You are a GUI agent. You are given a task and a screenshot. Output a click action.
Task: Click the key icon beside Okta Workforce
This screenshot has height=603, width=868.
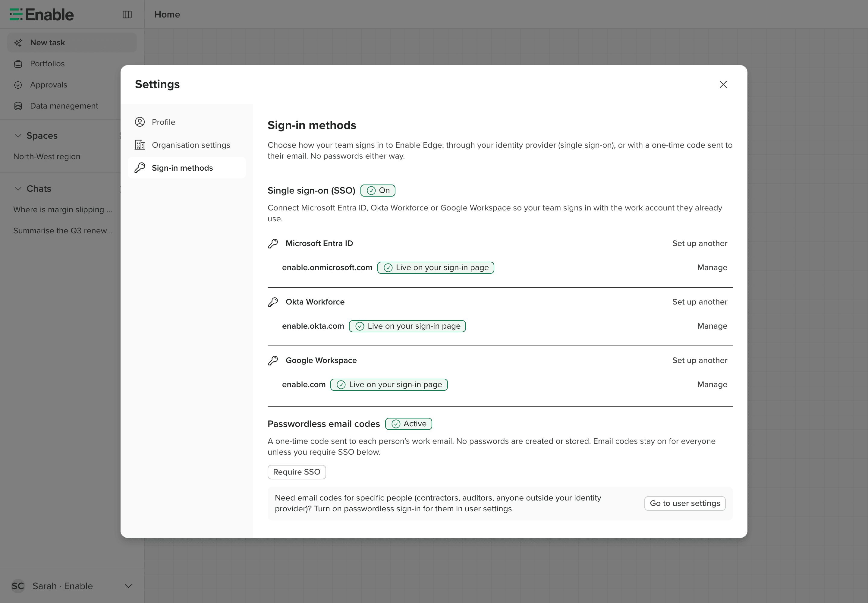273,302
